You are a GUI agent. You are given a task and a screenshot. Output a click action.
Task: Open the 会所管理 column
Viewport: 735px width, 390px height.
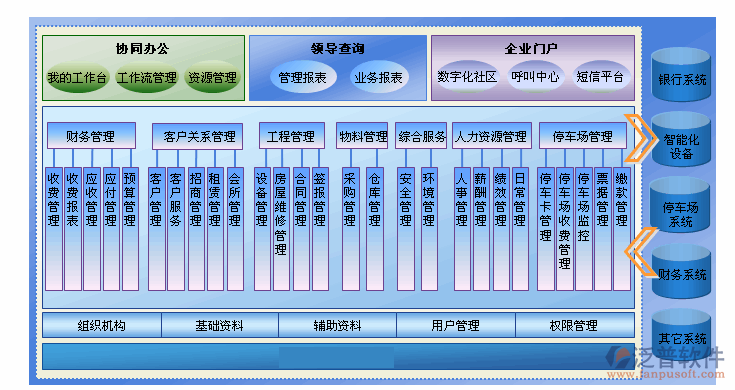(235, 229)
